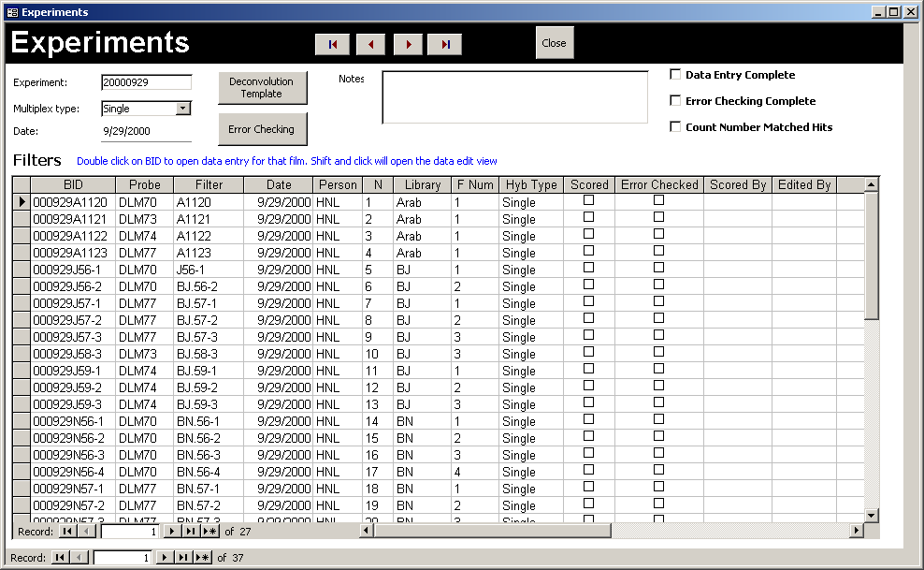The image size is (924, 570).
Task: Select row 000929J56-1 using its row selector
Action: [x=22, y=270]
